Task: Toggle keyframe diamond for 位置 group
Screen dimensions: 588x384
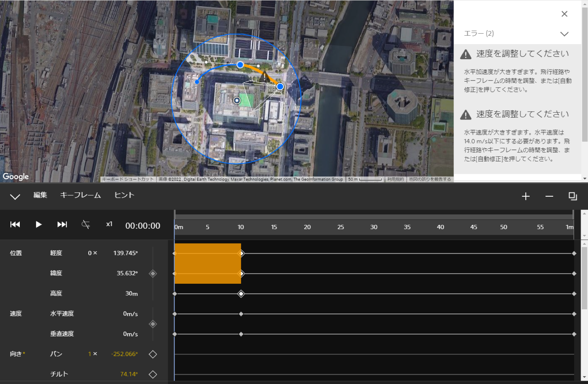Action: [x=153, y=274]
